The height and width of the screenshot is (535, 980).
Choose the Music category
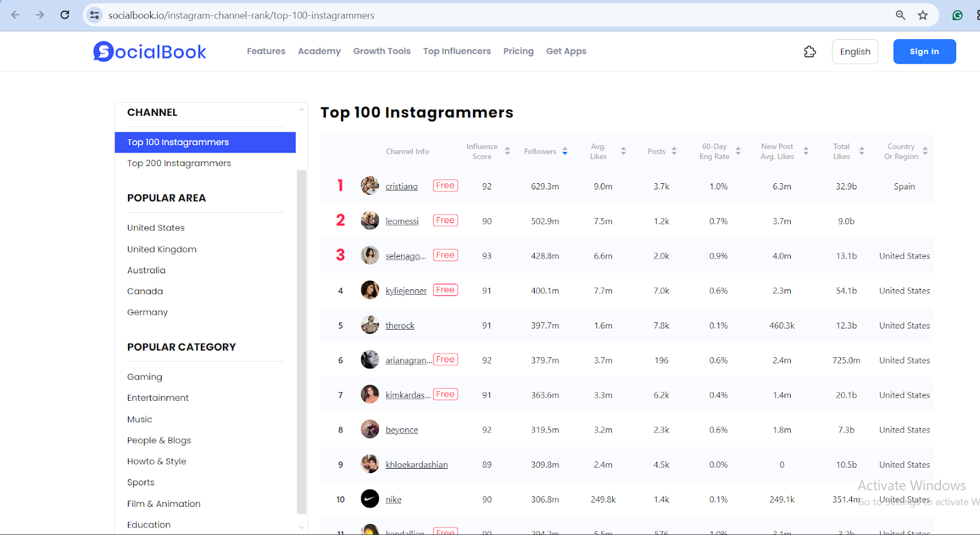(x=139, y=419)
